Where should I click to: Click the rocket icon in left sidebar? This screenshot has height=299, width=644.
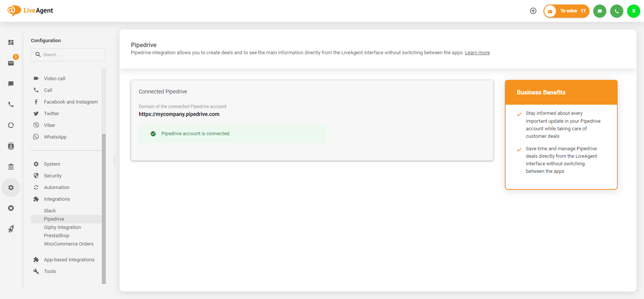coord(11,229)
